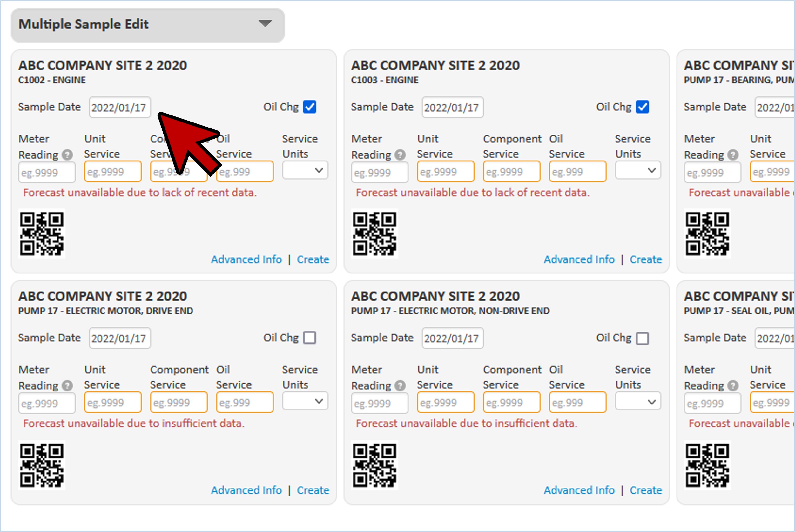Click the Non-Drive End motor QR code

coord(374,465)
